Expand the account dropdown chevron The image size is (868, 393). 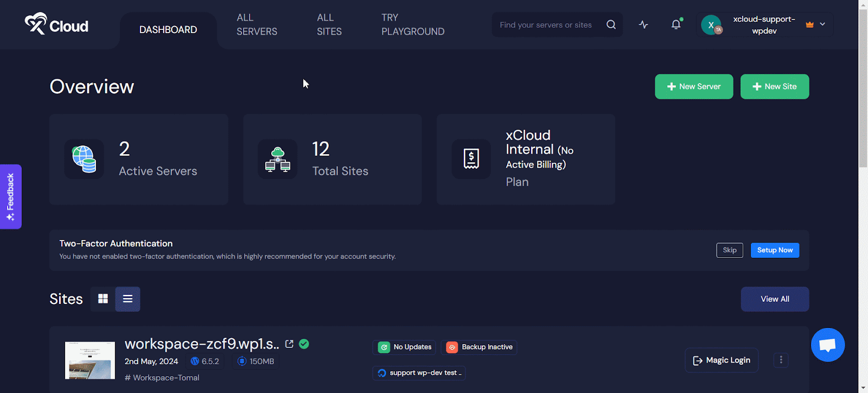(x=822, y=24)
